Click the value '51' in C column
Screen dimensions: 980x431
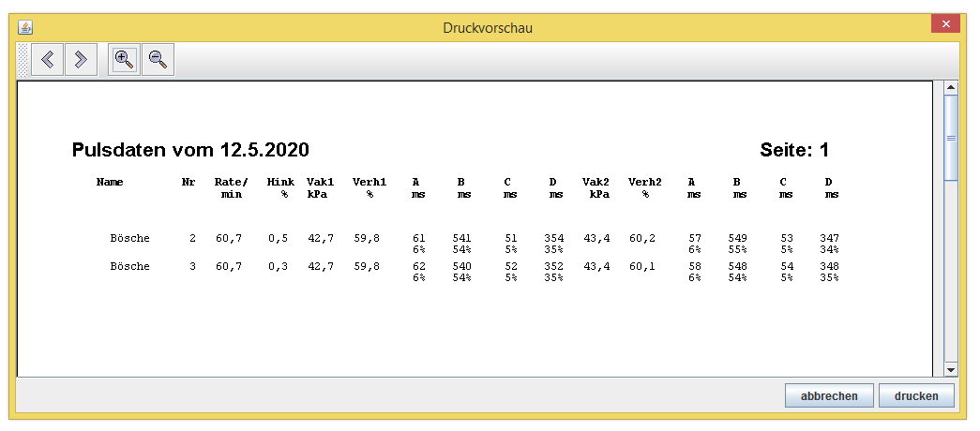tap(510, 238)
